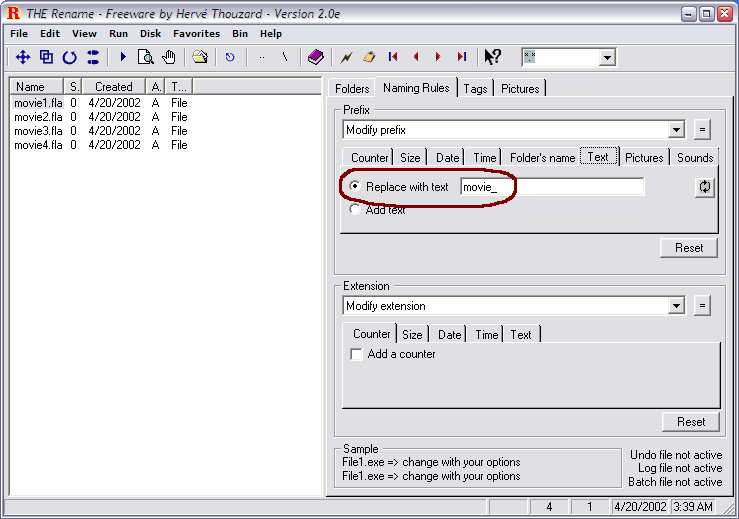Viewport: 739px width, 519px height.
Task: Click the equals button next to Modify extension
Action: [702, 305]
